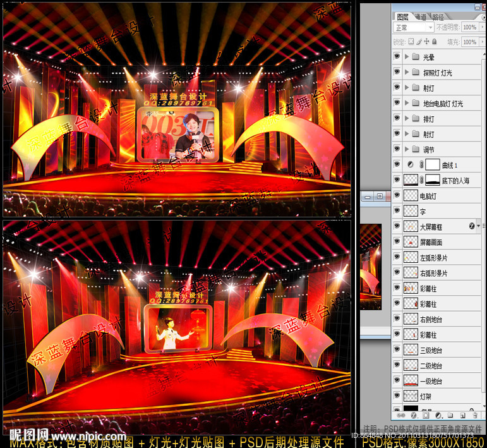
Task: Select the 底下的人海 layer mask thumbnail
Action: pos(432,180)
